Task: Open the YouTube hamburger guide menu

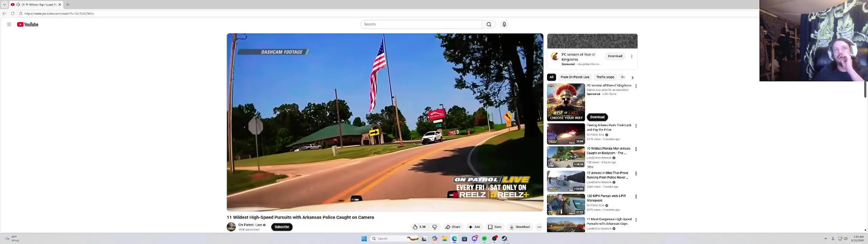Action: 9,24
